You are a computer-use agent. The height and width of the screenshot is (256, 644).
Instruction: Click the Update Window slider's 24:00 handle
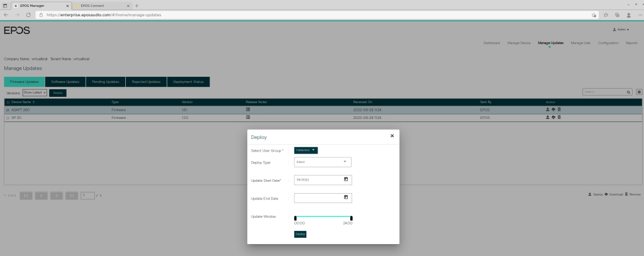[351, 218]
